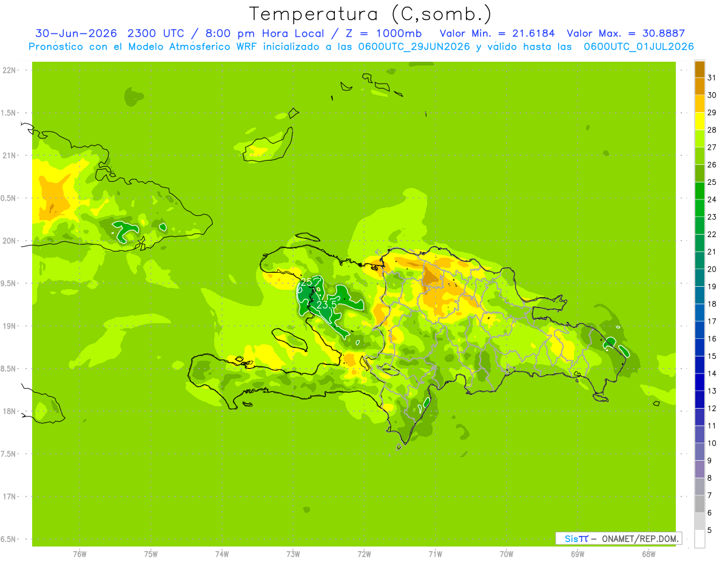Click "8:00 pm Hora Local" text
This screenshot has height=562, width=728.
(x=265, y=33)
